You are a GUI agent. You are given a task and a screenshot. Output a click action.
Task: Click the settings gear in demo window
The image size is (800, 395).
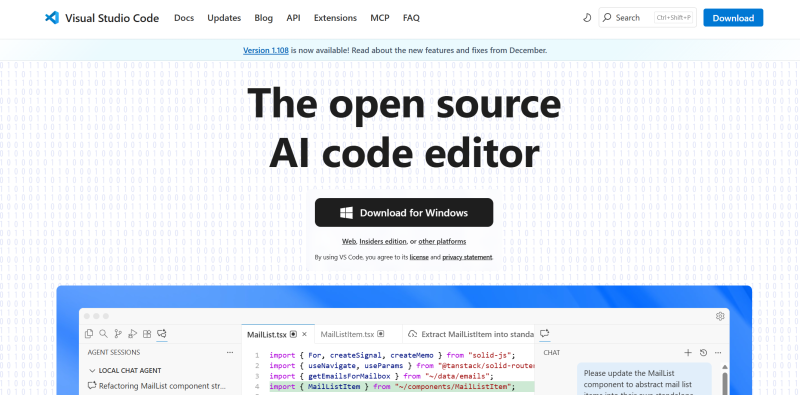coord(720,316)
